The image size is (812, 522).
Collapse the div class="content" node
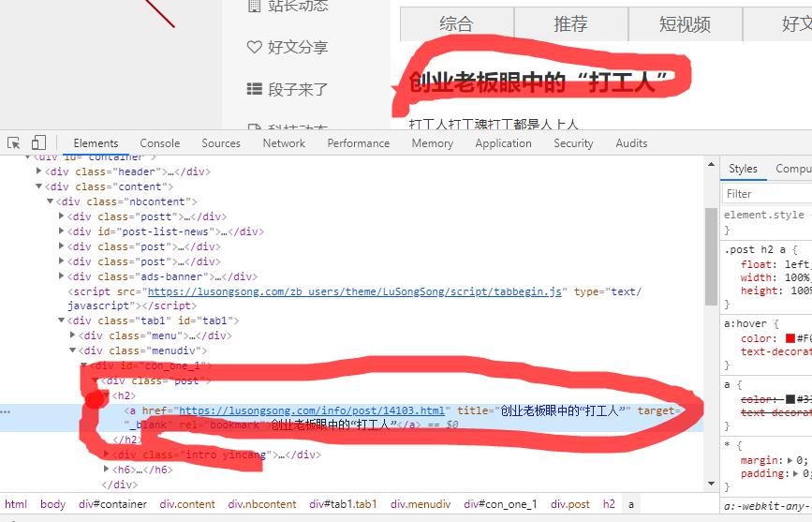[38, 186]
